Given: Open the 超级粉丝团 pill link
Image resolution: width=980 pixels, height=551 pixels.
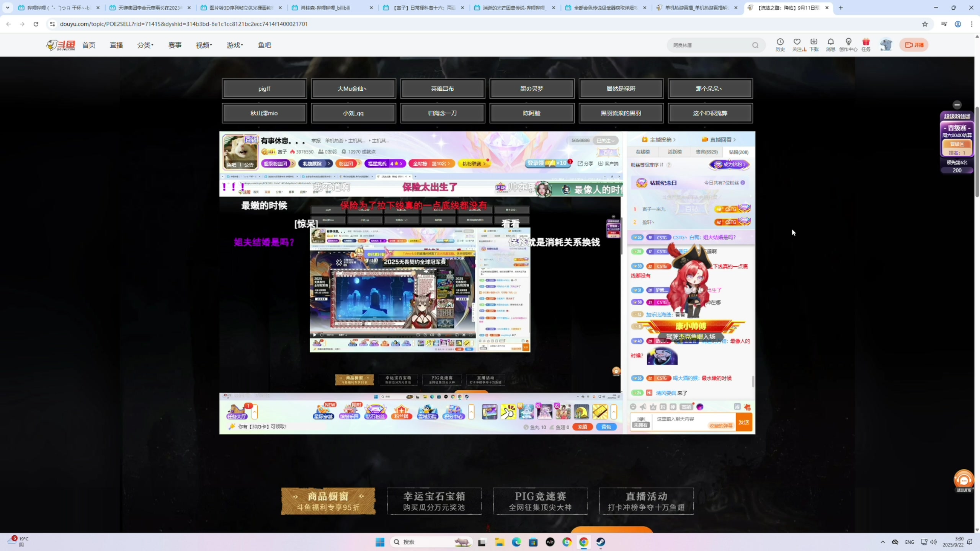Looking at the screenshot, I should (278, 163).
